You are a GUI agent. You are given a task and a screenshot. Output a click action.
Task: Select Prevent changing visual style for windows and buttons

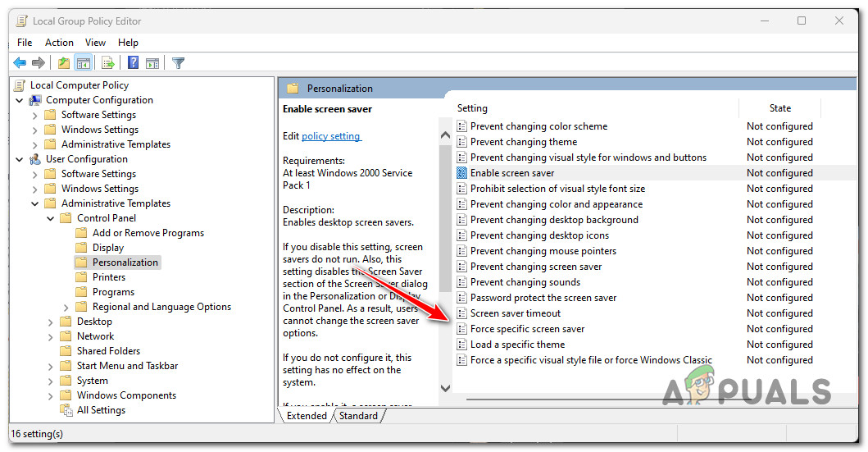[x=589, y=158]
